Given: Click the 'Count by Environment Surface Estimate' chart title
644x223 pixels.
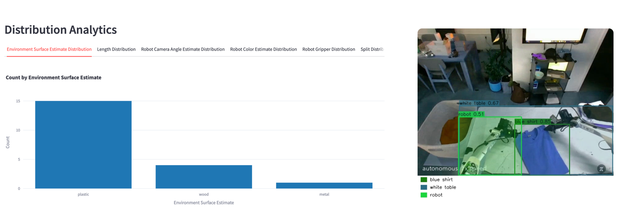Looking at the screenshot, I should [x=53, y=77].
